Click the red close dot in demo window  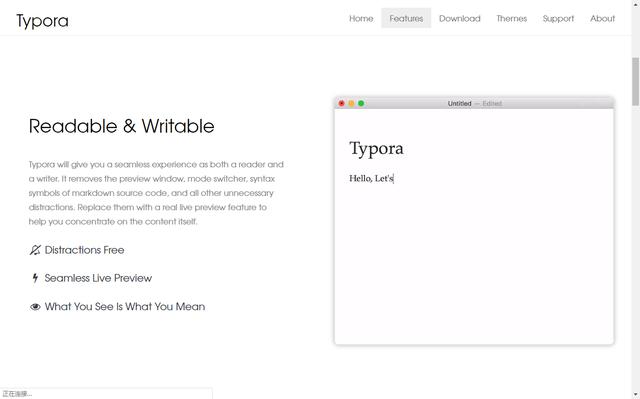tap(342, 104)
